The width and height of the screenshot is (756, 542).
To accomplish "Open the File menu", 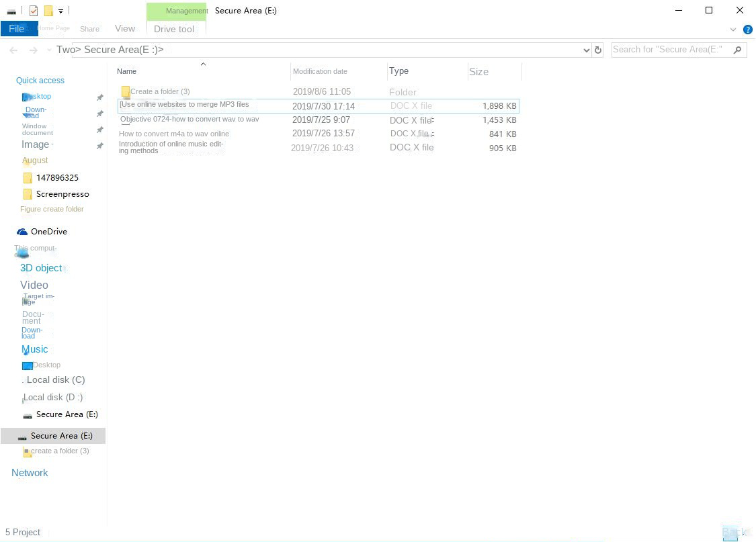I will click(17, 29).
